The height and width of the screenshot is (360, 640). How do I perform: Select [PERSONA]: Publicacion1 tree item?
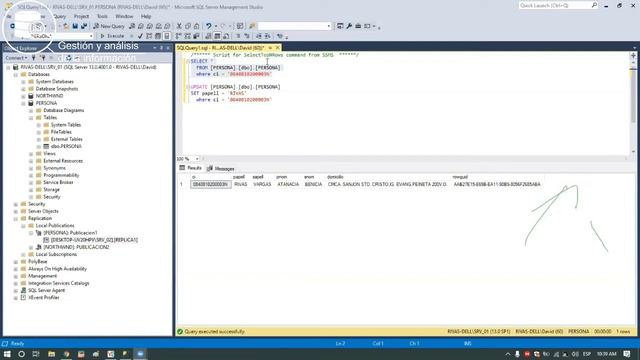[70, 233]
